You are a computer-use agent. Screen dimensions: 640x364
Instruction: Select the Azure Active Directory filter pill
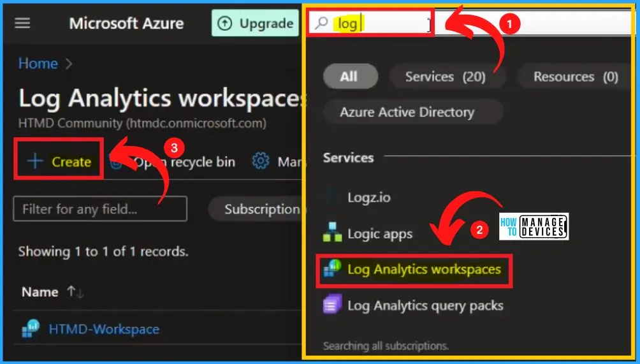(x=413, y=112)
